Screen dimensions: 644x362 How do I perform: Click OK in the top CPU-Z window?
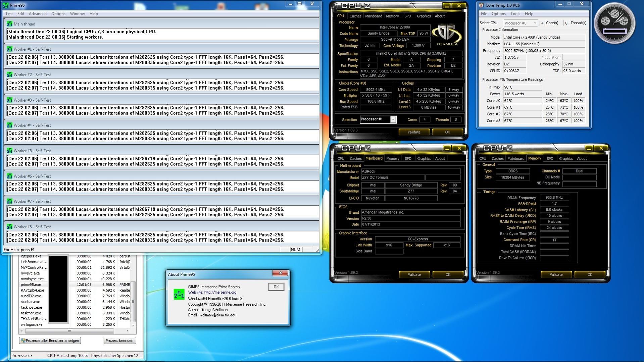[x=447, y=132]
